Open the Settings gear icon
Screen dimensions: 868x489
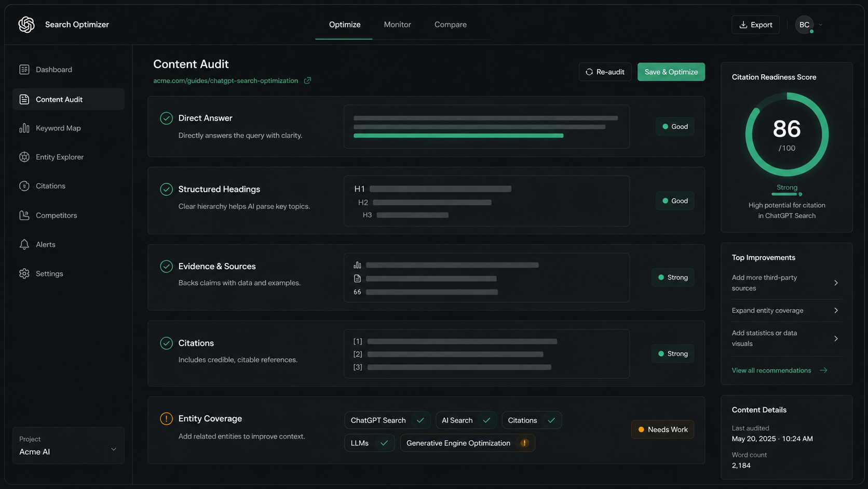click(24, 273)
